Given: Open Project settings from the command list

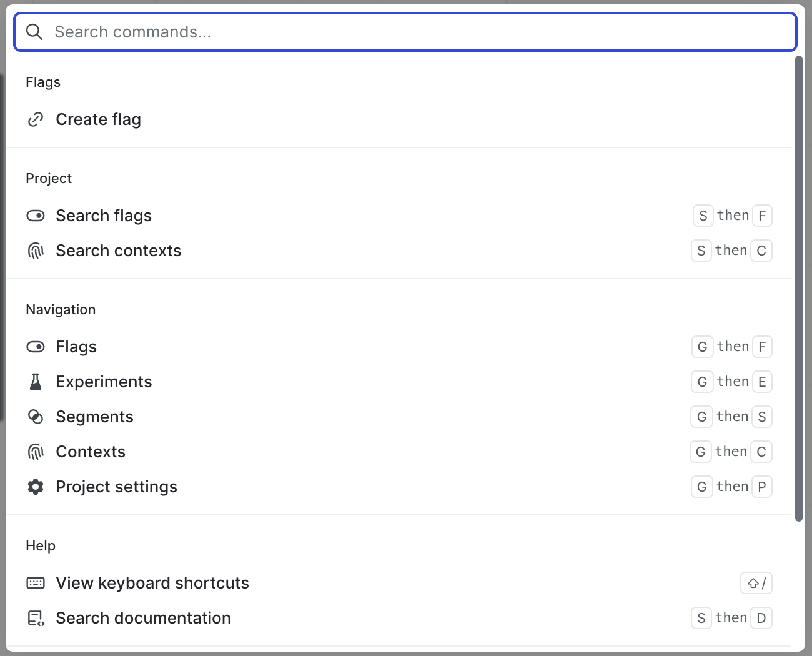Looking at the screenshot, I should tap(116, 486).
